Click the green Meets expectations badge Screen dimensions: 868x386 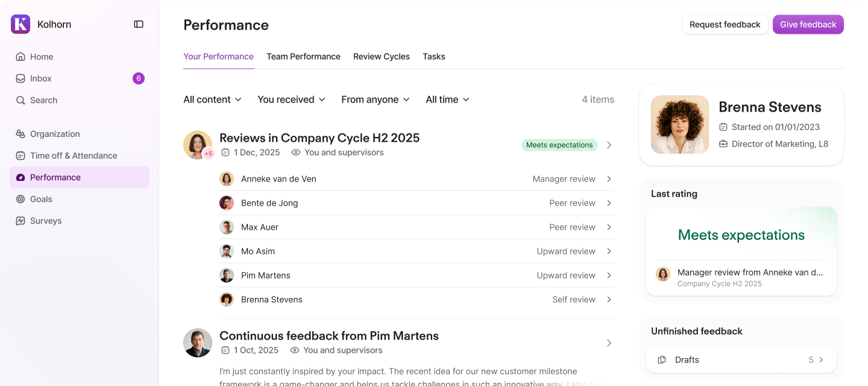(x=559, y=145)
